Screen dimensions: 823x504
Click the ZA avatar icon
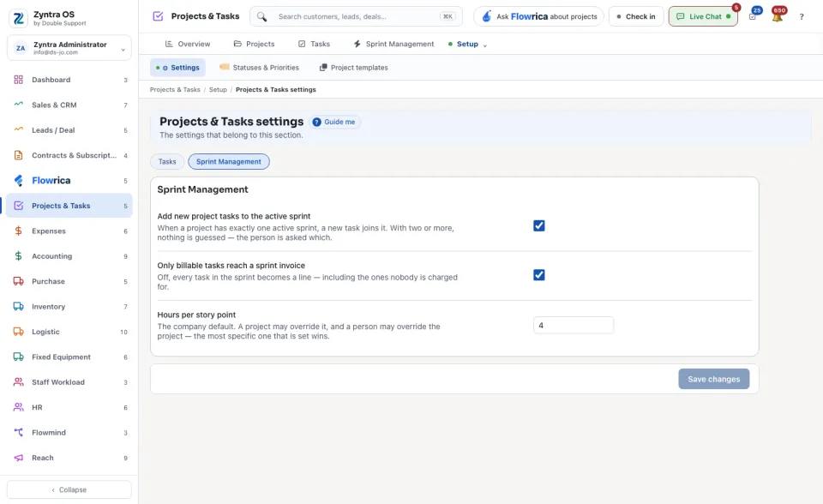[21, 48]
